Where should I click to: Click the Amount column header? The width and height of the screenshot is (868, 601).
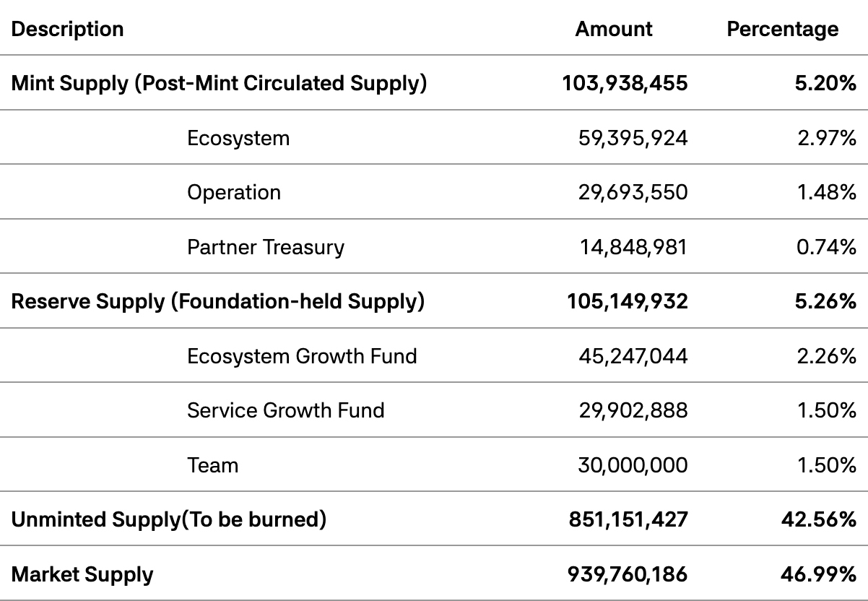(613, 30)
